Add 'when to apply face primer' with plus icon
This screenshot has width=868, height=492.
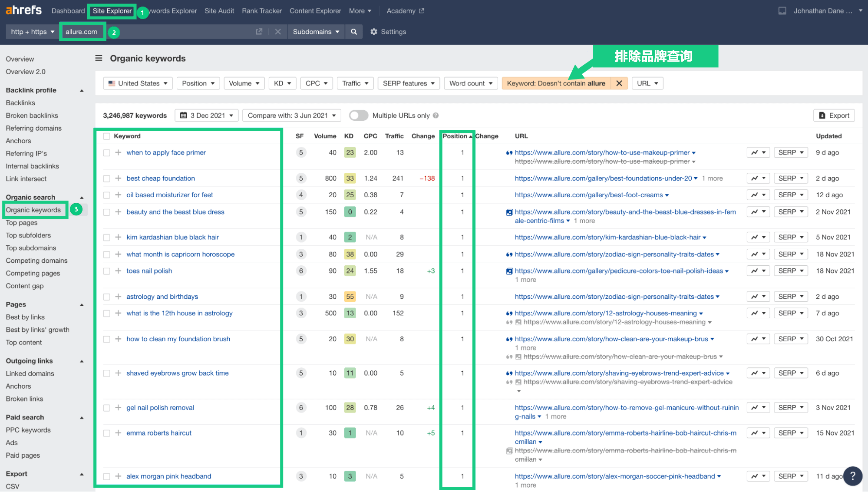(118, 152)
